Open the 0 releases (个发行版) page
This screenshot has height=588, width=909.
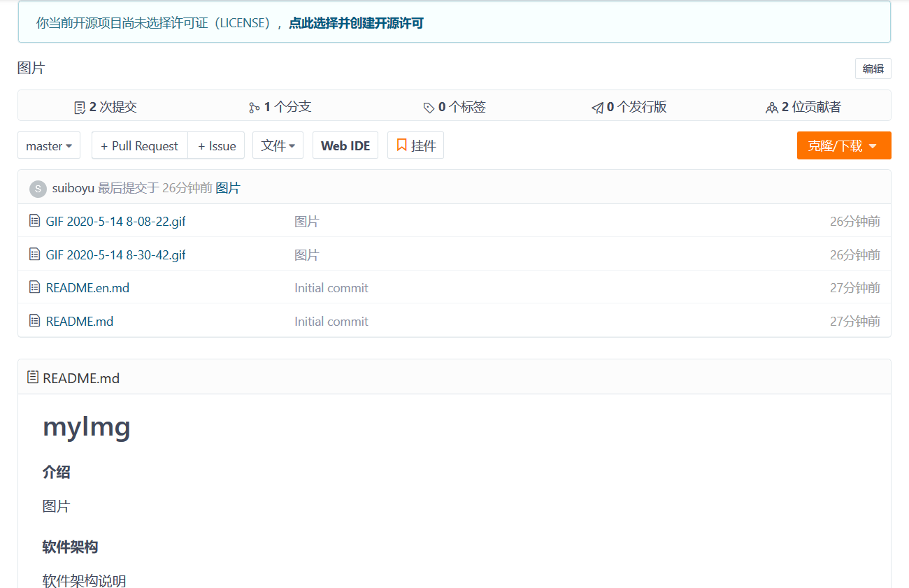tap(629, 107)
